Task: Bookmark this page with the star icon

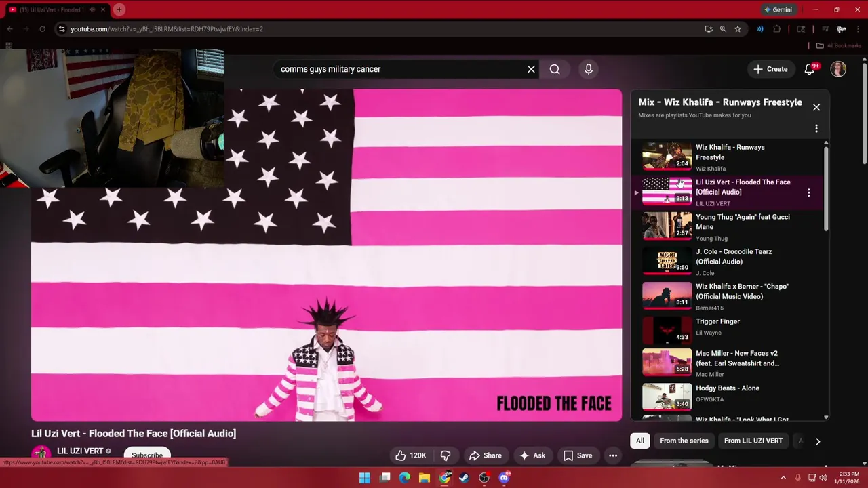Action: (738, 29)
